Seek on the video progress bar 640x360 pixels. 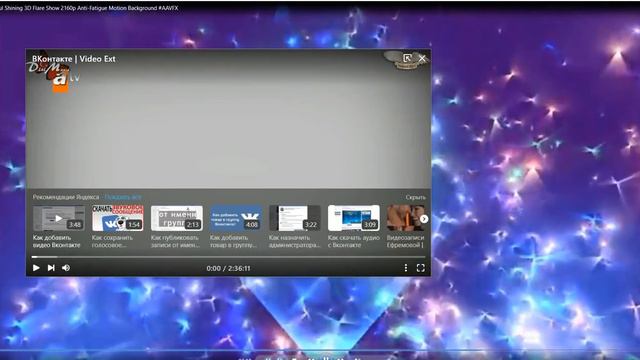point(229,257)
